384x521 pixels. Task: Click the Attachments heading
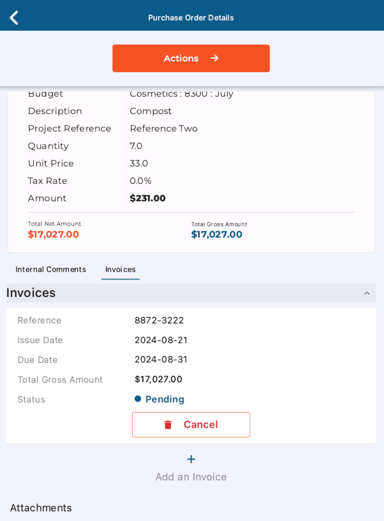pos(41,508)
